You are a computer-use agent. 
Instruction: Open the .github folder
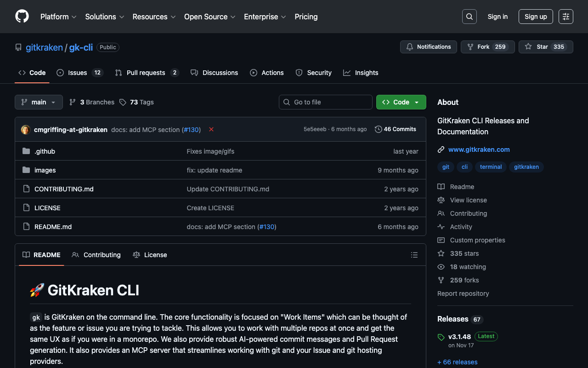click(45, 151)
